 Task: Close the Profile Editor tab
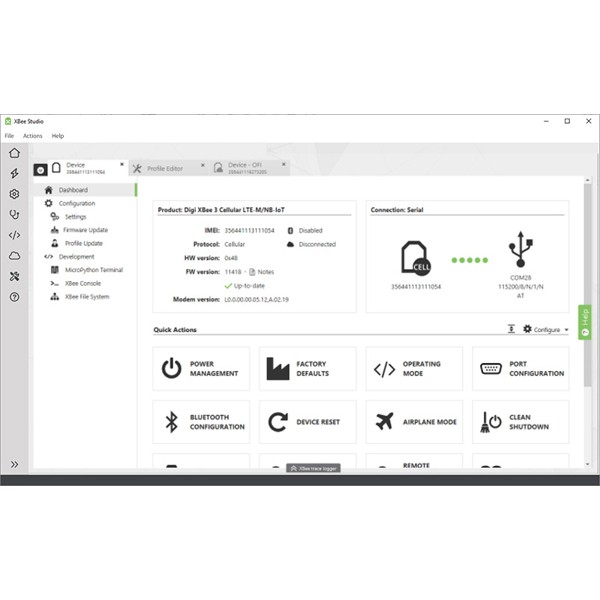tap(203, 165)
